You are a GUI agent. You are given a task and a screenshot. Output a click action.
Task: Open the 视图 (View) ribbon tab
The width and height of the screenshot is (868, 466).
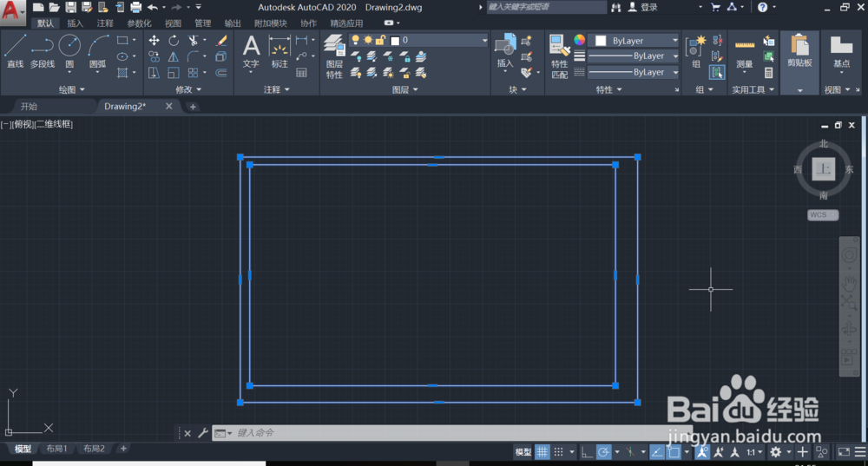coord(173,23)
